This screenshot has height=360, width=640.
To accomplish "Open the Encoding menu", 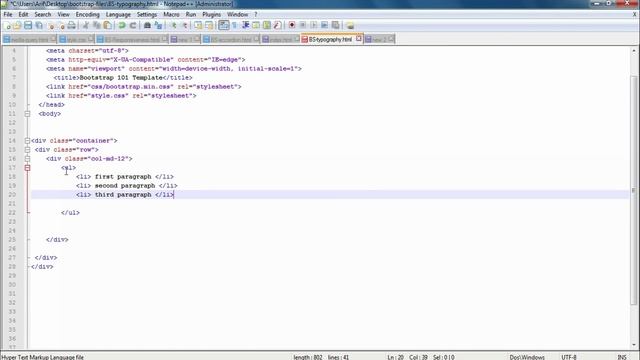I will pos(87,14).
